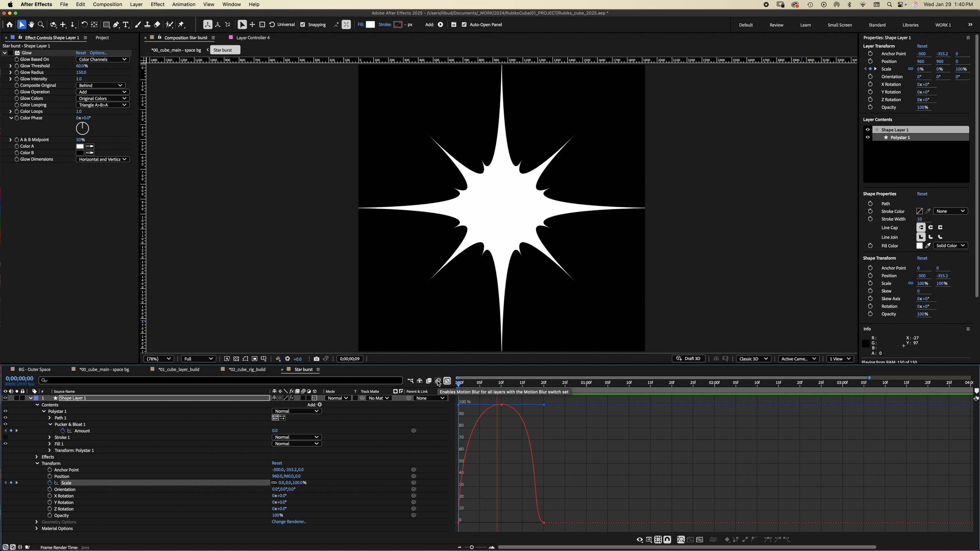Select the Type tool
This screenshot has height=551, width=980.
coord(126,25)
